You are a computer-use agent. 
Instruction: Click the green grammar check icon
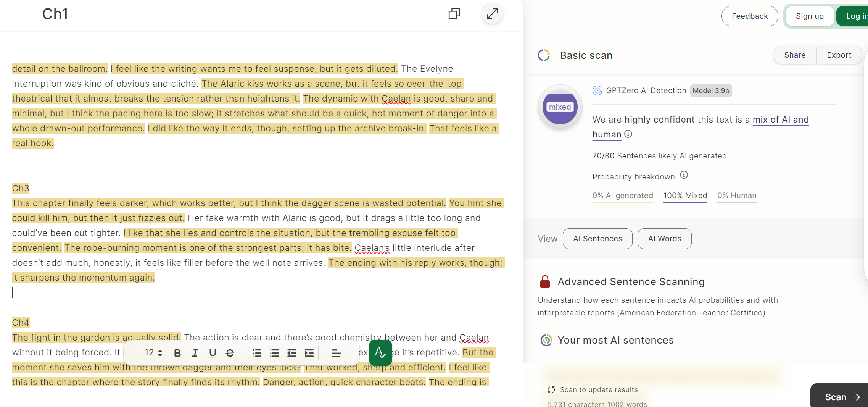click(380, 352)
